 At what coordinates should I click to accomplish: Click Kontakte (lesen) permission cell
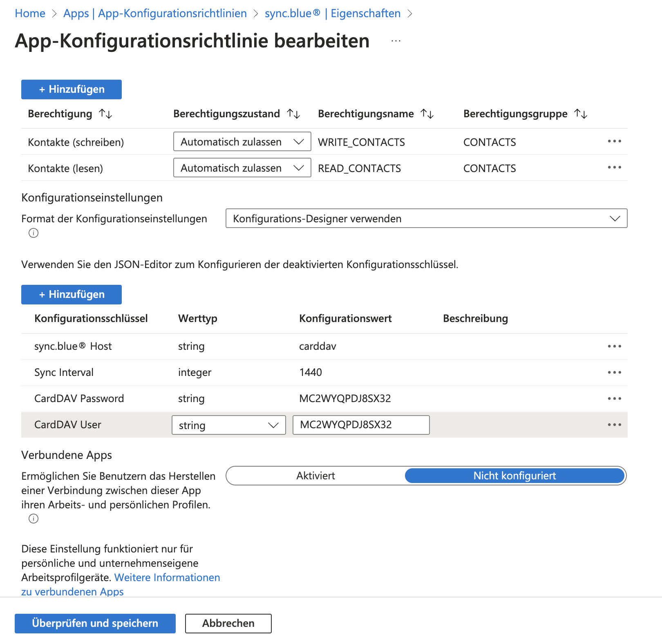tap(65, 168)
